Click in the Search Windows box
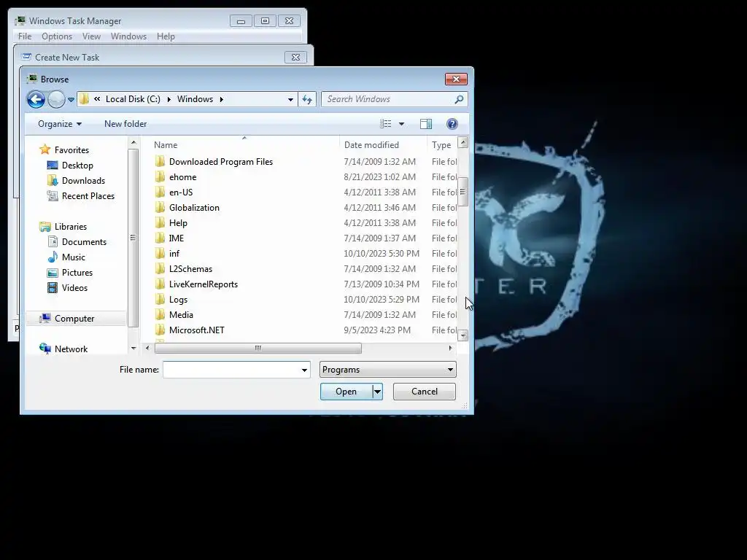Image resolution: width=747 pixels, height=560 pixels. coord(388,99)
